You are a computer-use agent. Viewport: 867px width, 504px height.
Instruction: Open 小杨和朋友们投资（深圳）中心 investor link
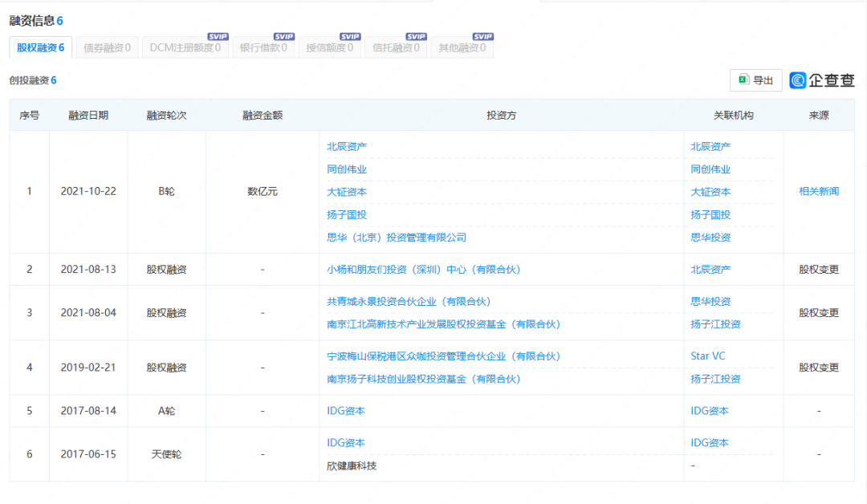pyautogui.click(x=424, y=270)
